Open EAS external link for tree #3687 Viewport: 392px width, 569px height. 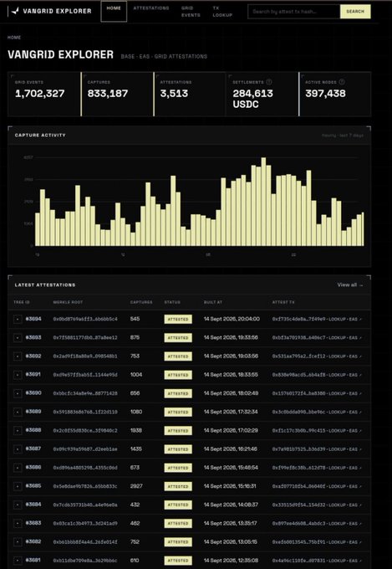pos(355,449)
